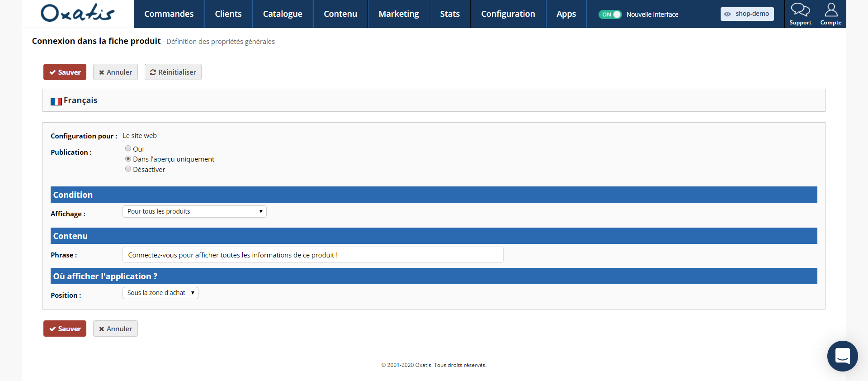868x381 pixels.
Task: Open the Configuration menu
Action: click(508, 14)
